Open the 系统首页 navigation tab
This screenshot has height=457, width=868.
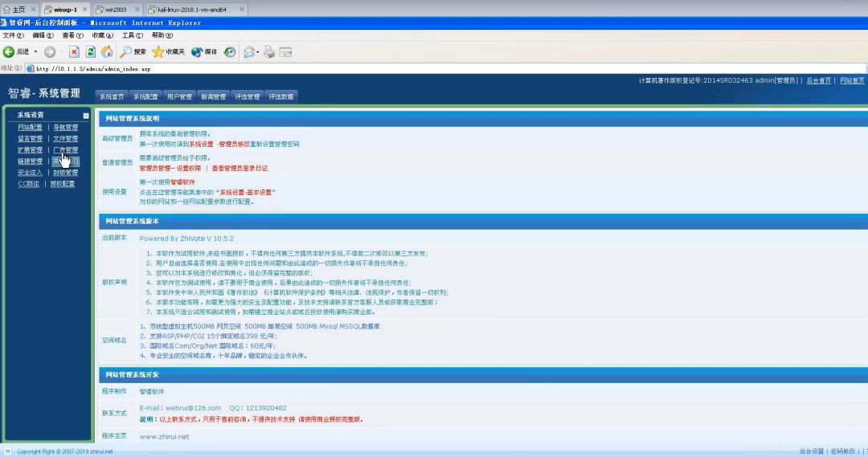coord(112,96)
